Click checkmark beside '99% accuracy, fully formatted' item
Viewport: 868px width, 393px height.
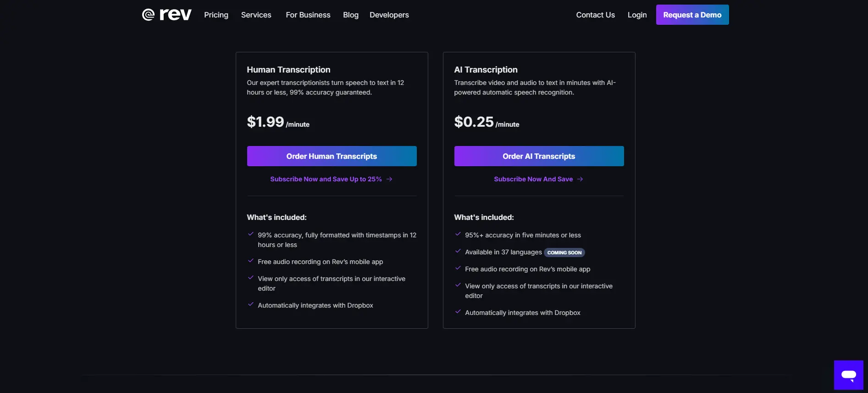[x=250, y=234]
